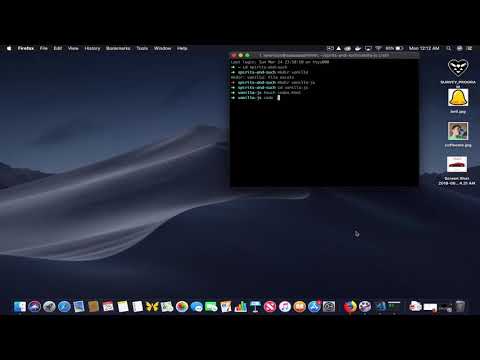Open Firefox icon in dock
The width and height of the screenshot is (480, 360).
point(350,306)
